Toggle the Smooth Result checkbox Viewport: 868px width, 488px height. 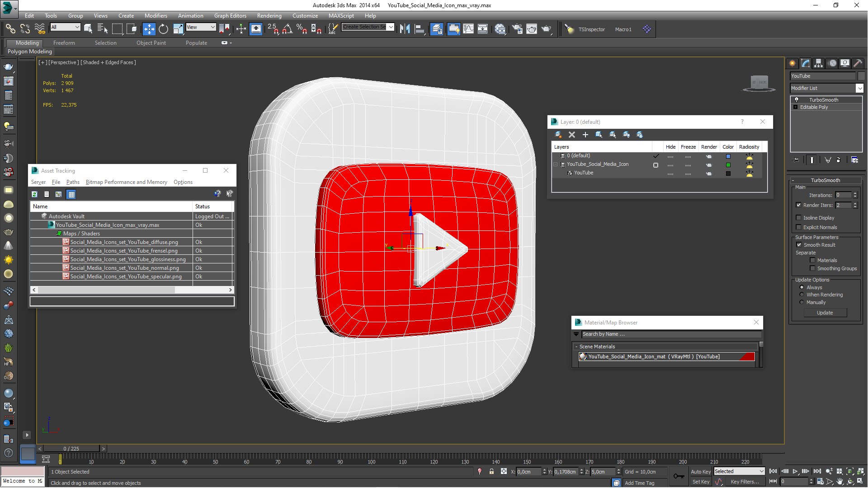tap(799, 245)
